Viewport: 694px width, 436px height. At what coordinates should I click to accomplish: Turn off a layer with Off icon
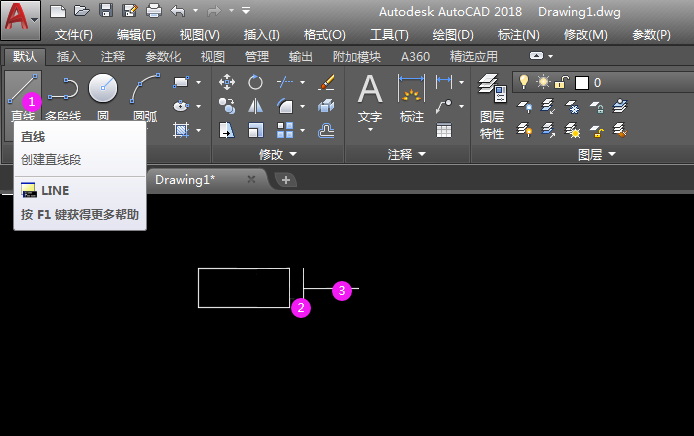[524, 106]
